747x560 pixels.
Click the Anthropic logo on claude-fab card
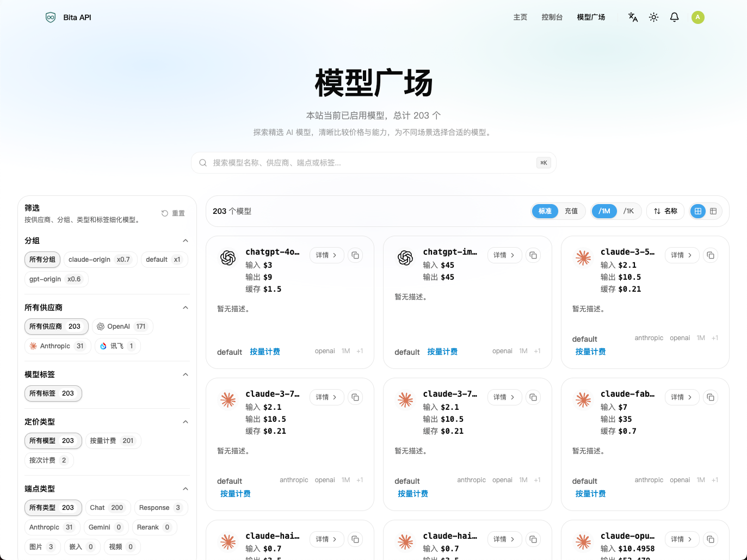[583, 399]
